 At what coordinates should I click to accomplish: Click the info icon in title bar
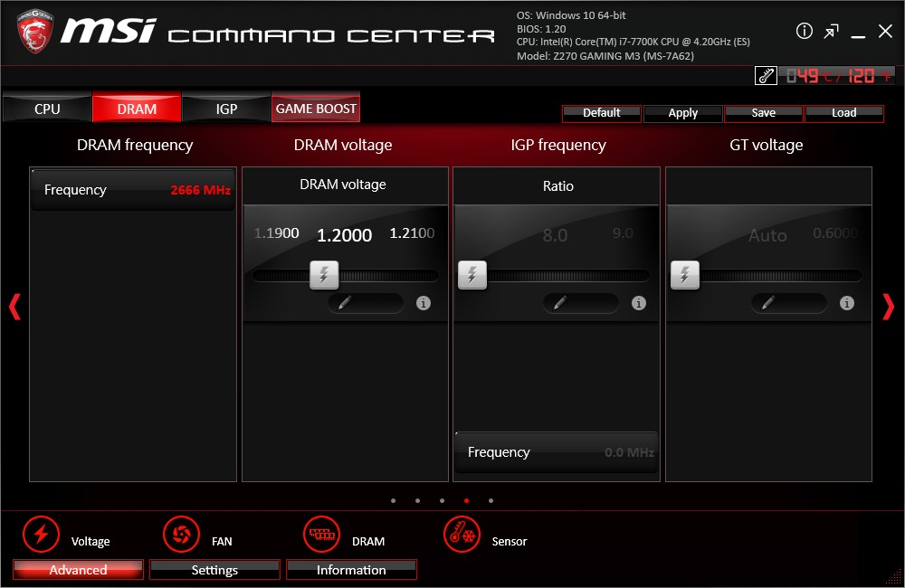[x=804, y=32]
